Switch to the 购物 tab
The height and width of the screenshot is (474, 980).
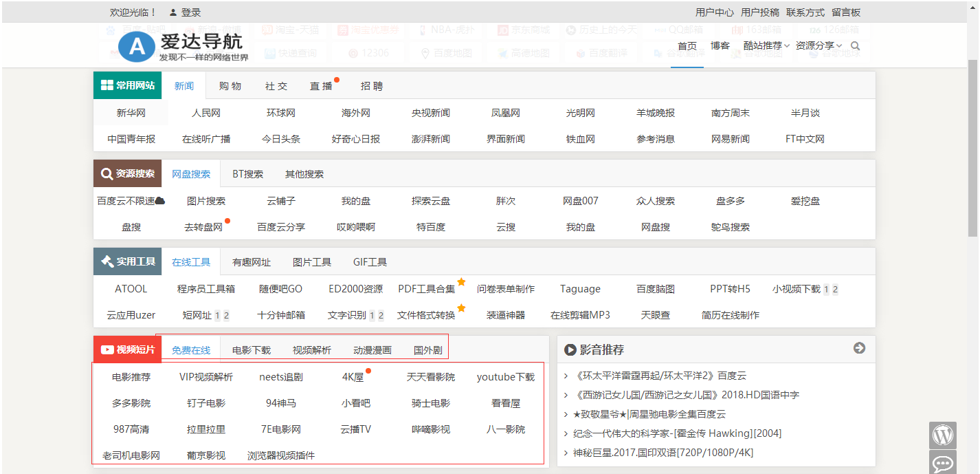click(x=230, y=86)
